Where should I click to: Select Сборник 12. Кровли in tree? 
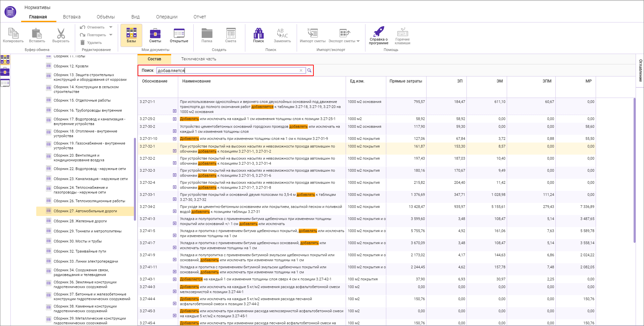[x=71, y=66]
